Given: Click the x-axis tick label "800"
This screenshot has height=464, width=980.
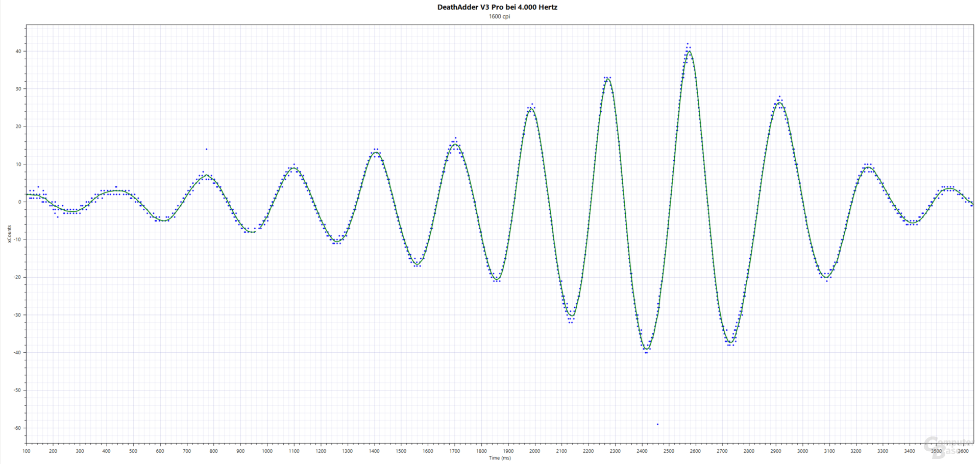Looking at the screenshot, I should tap(214, 451).
